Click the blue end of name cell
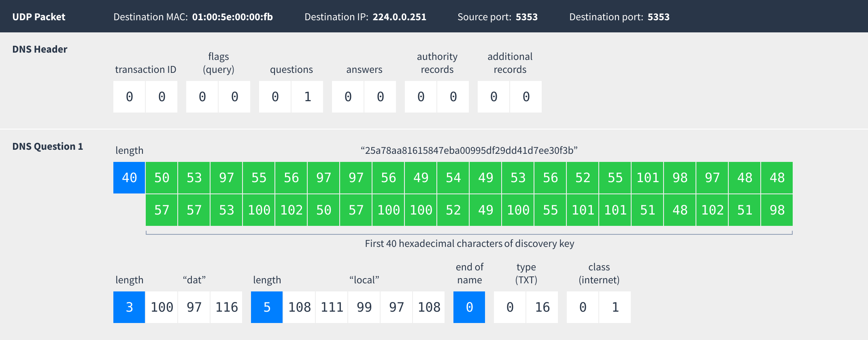Viewport: 868px width, 340px height. tap(469, 307)
